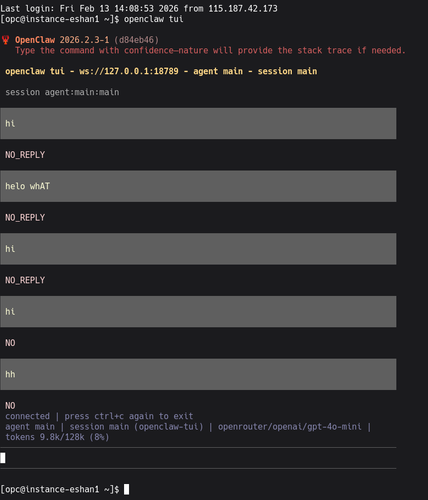Click the commit hash d84eb46
Viewport: 428px width, 500px height.
(x=136, y=40)
